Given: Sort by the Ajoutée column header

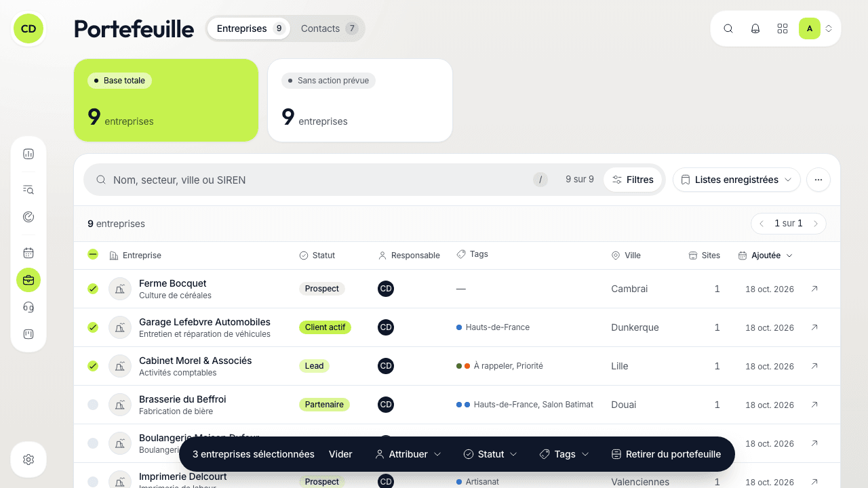Looking at the screenshot, I should [x=766, y=256].
